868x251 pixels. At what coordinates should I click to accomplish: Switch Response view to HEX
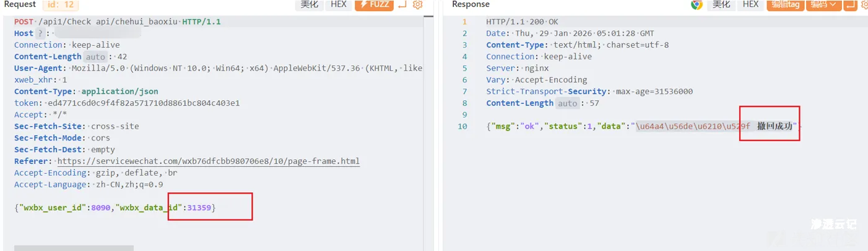750,4
